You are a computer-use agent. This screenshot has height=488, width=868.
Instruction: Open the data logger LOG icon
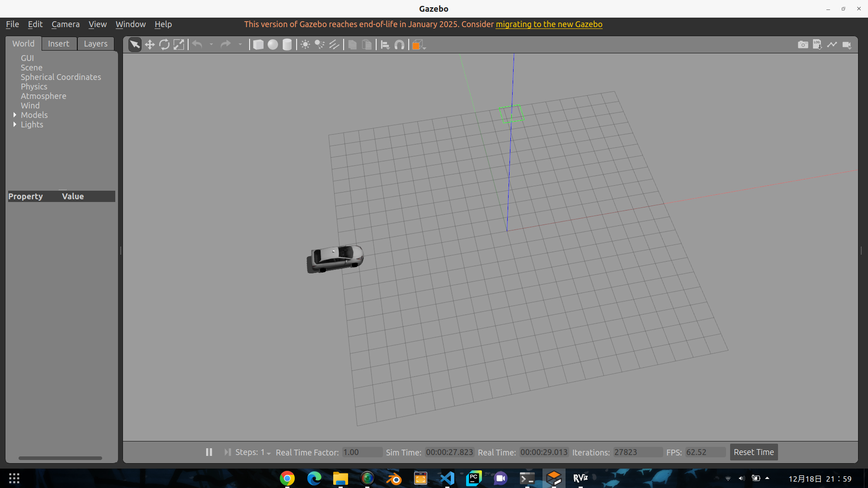coord(817,44)
